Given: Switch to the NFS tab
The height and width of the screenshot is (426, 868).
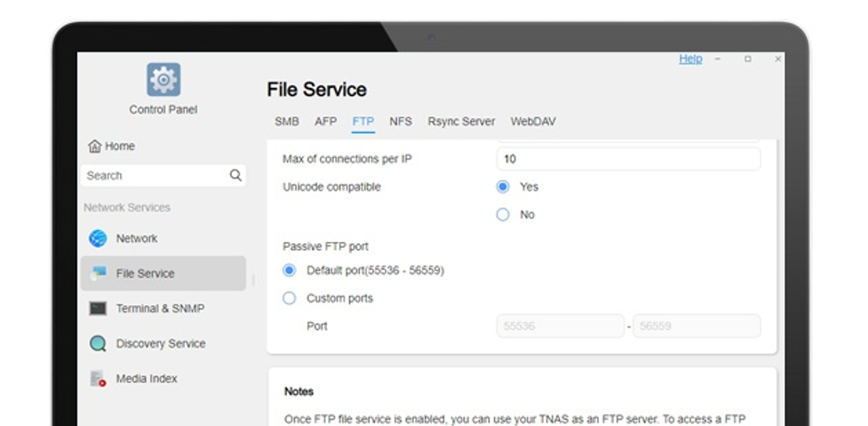Looking at the screenshot, I should click(x=401, y=122).
